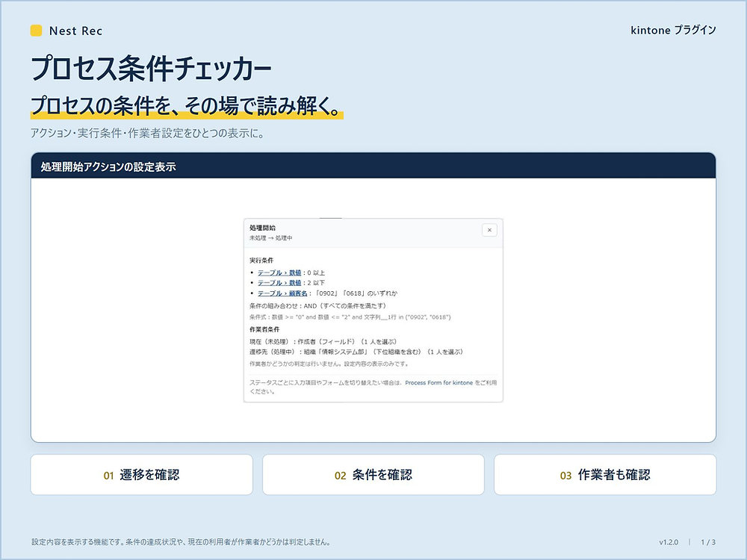Close the 処理開始 popup with the × button
This screenshot has height=560, width=747.
point(489,230)
